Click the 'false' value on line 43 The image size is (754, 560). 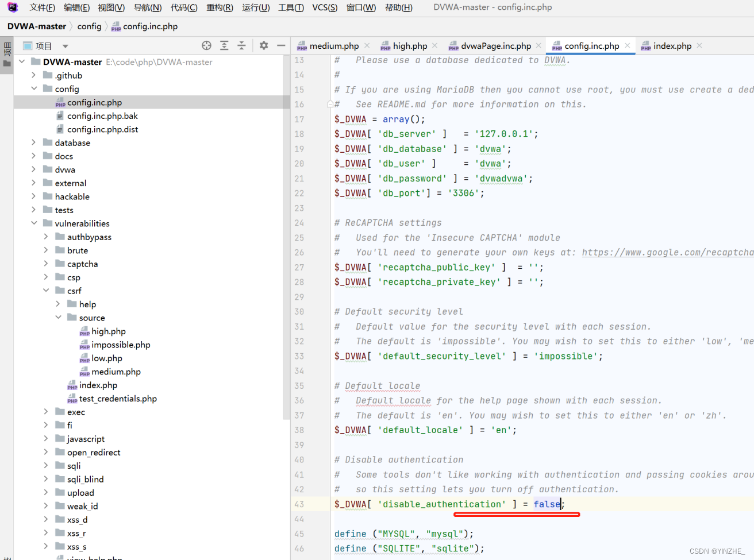pos(547,504)
